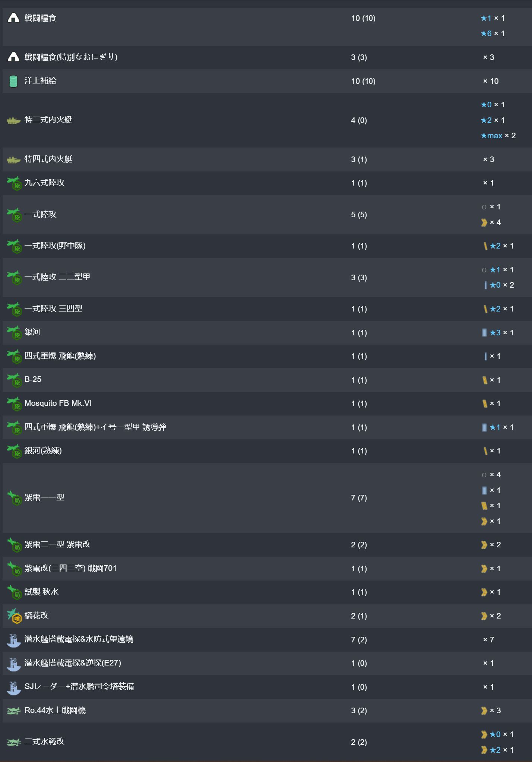532x762 pixels.
Task: Click the gold chevron × 4 entry for 一式陸攻
Action: tap(491, 222)
